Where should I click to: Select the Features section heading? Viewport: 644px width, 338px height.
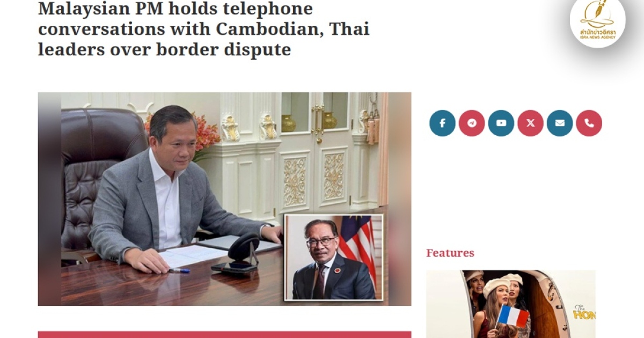coord(450,253)
